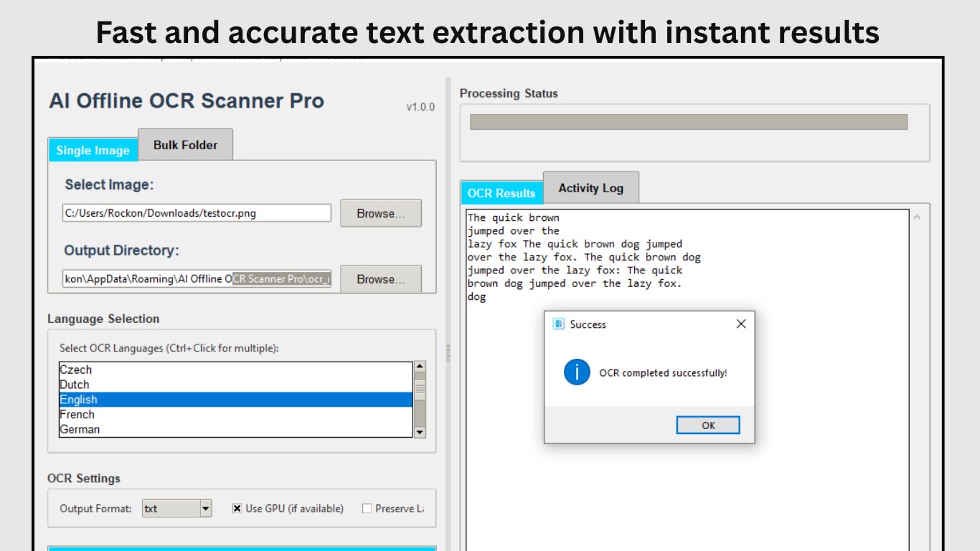
Task: Click the language list scroll up arrow
Action: tap(420, 367)
